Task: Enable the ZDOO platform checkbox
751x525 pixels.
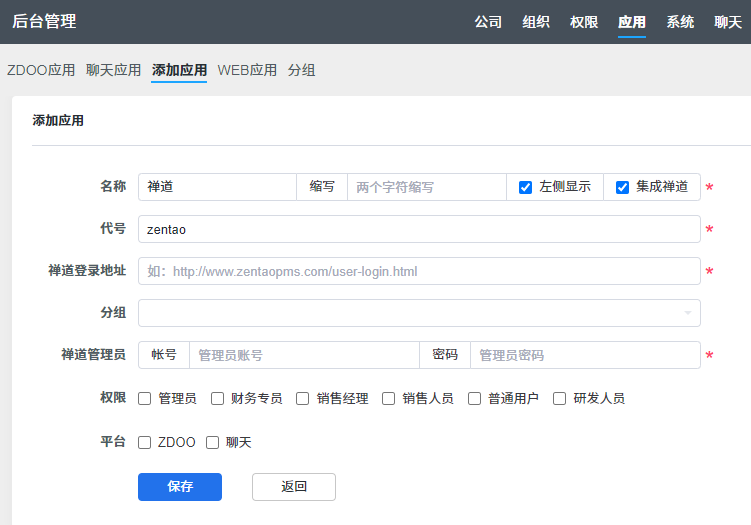Action: coord(145,442)
